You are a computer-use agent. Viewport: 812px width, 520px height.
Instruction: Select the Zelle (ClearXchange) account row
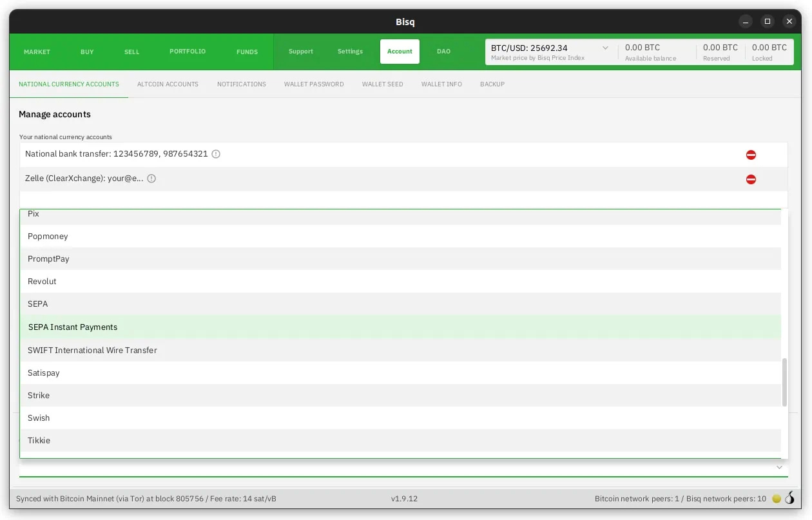[403, 179]
